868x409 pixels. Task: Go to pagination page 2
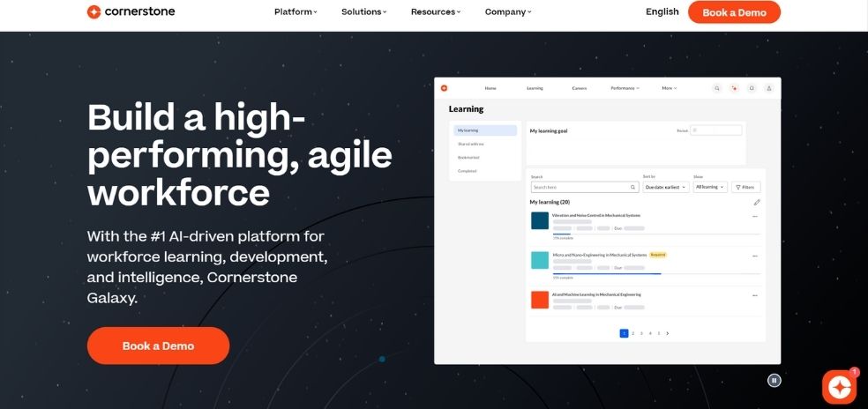632,333
